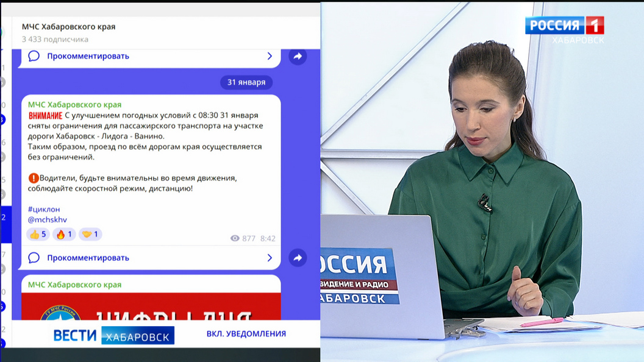This screenshot has width=644, height=362.
Task: Click the share arrow beside the 31 января post
Action: tap(298, 258)
